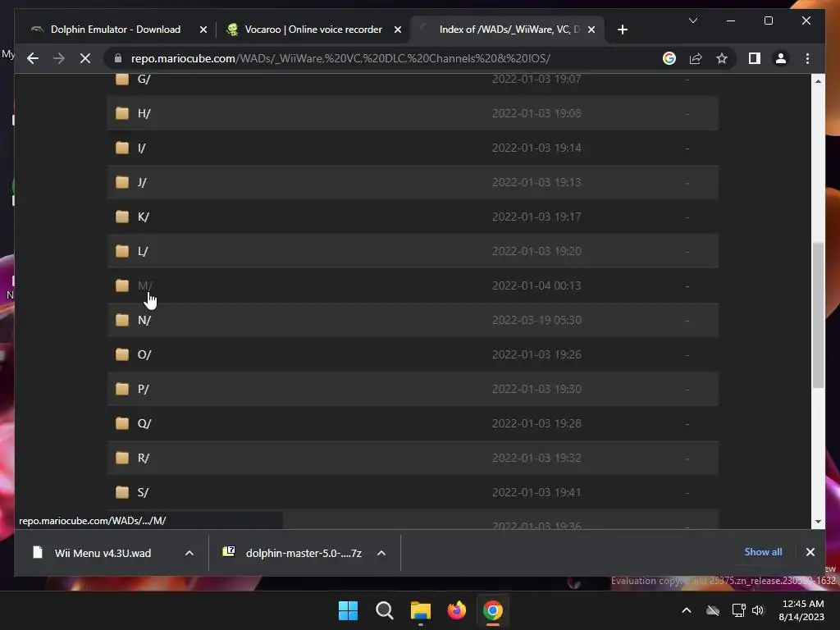Switch to Dolphin Emulator - Download tab

click(x=116, y=30)
